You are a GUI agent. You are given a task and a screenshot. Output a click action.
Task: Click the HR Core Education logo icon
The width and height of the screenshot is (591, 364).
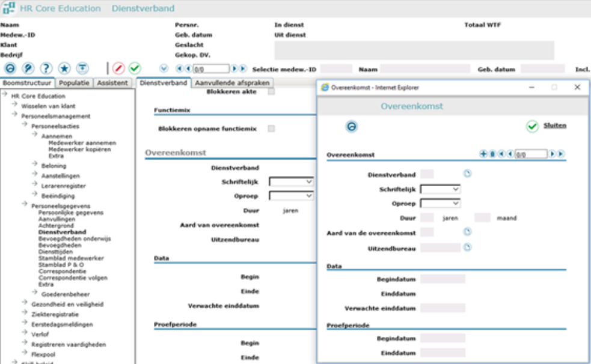tap(8, 8)
